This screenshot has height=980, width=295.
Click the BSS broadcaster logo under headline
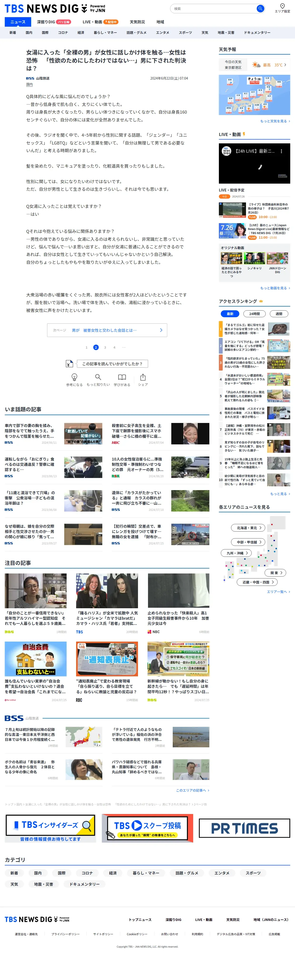(x=30, y=78)
